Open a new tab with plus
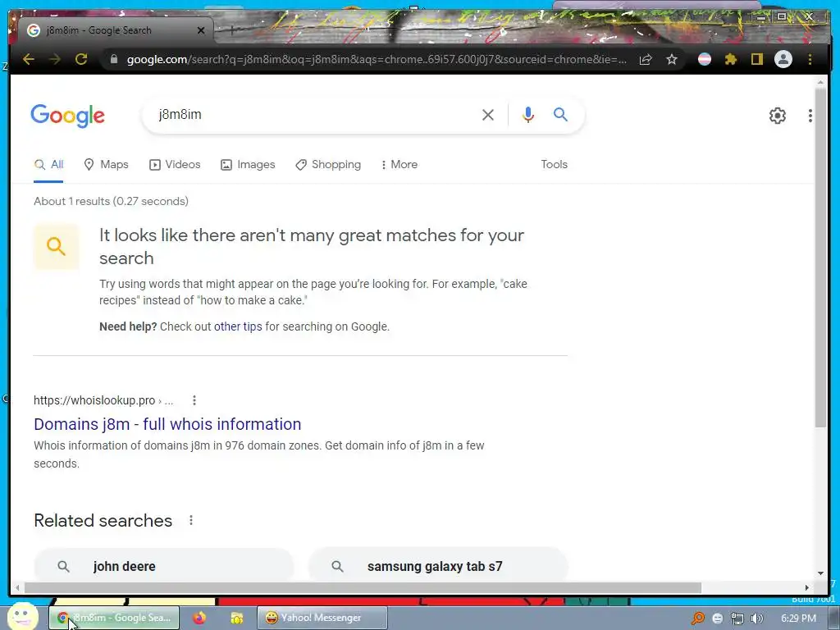840x630 pixels. pyautogui.click(x=232, y=30)
